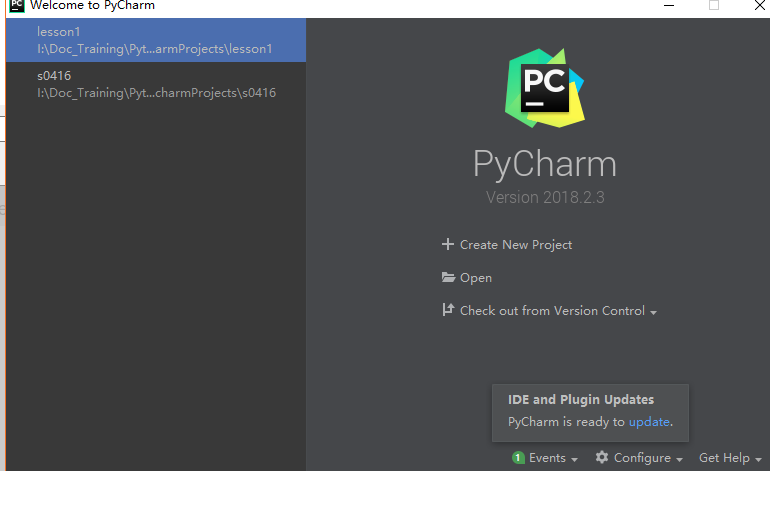
Task: Click the Configure gear icon
Action: click(602, 457)
